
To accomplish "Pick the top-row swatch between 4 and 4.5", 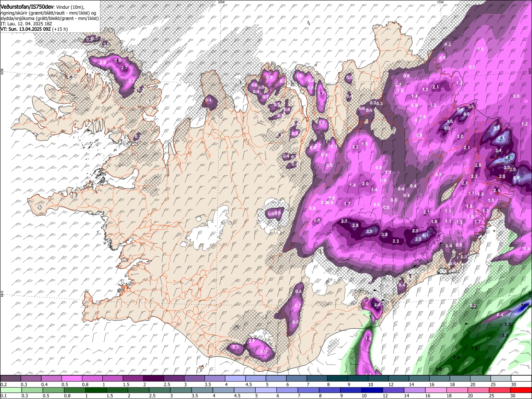I will 235,379.
